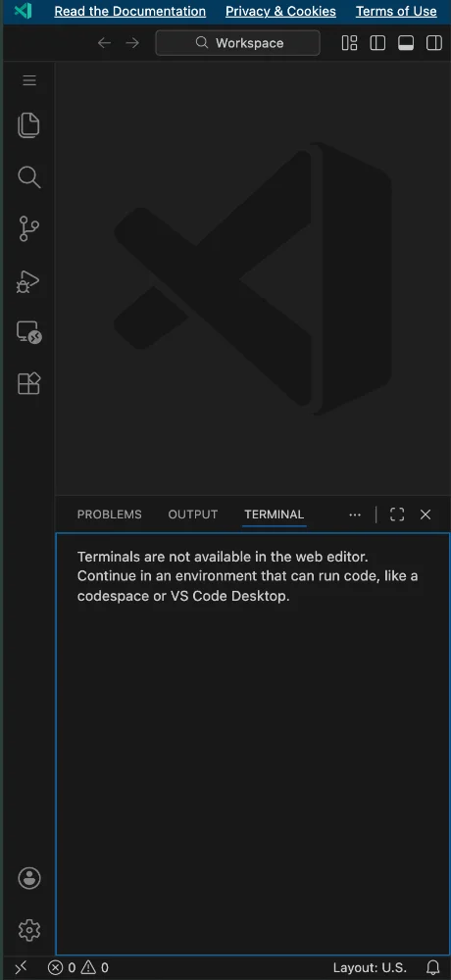Image resolution: width=451 pixels, height=980 pixels.
Task: Open the hamburger application menu
Action: point(29,80)
